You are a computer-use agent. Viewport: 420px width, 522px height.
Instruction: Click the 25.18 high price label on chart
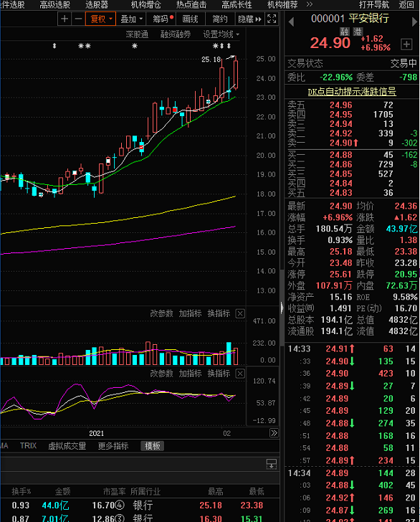[x=211, y=60]
